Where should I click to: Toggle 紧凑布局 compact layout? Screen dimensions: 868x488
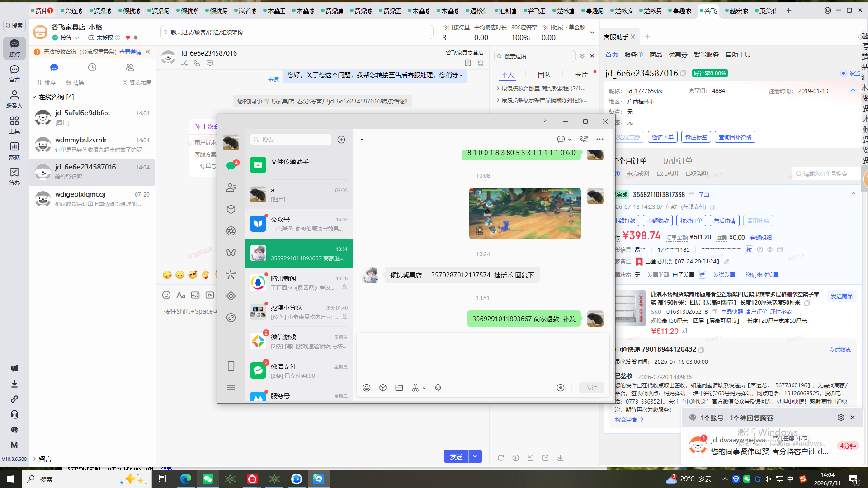(x=137, y=83)
